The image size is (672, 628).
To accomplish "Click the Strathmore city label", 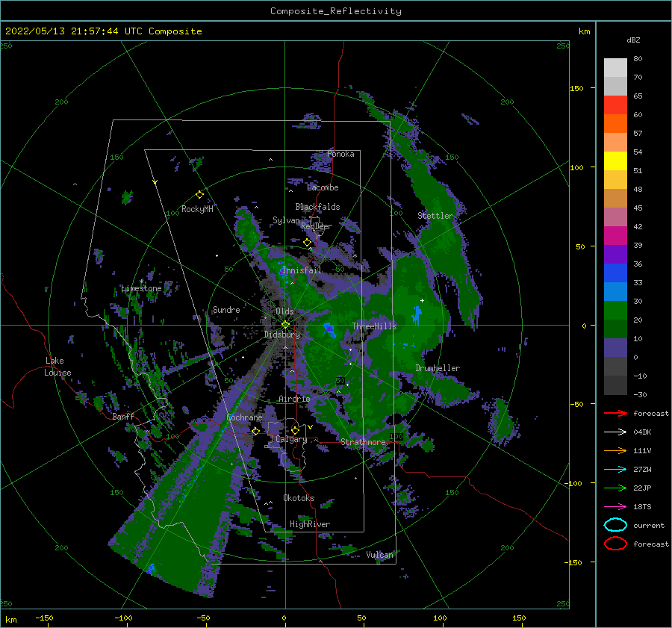I will (x=363, y=442).
